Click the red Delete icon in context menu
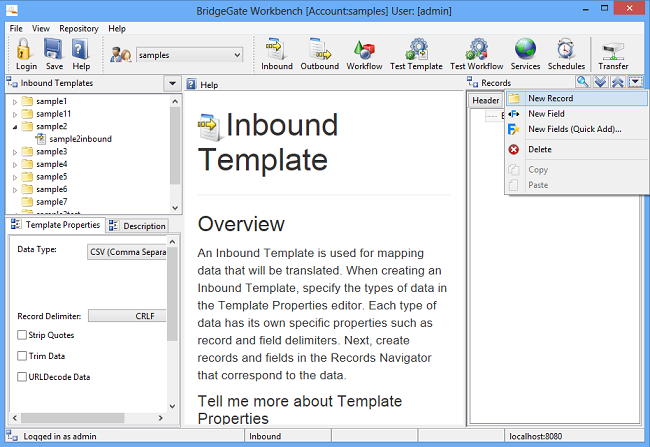Image resolution: width=650 pixels, height=447 pixels. (x=514, y=149)
